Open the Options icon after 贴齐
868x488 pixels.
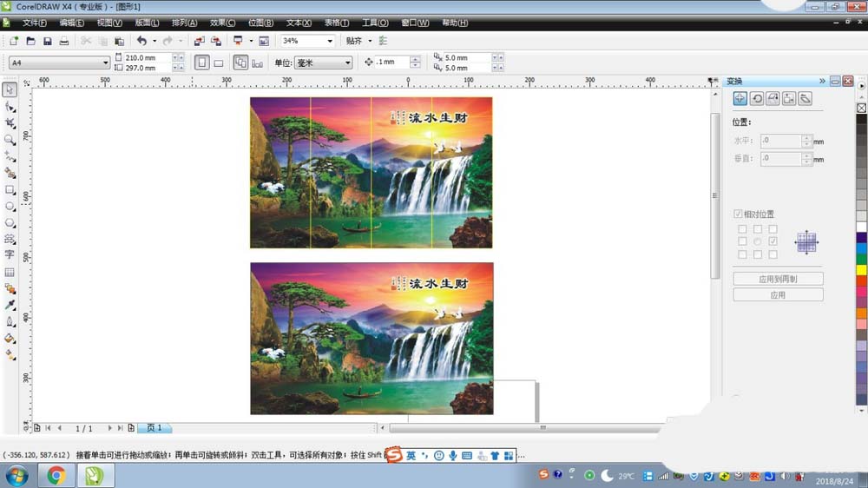[383, 41]
